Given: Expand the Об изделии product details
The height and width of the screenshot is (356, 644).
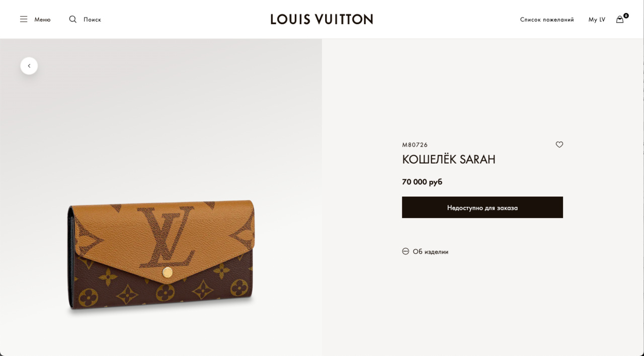Looking at the screenshot, I should (x=431, y=251).
